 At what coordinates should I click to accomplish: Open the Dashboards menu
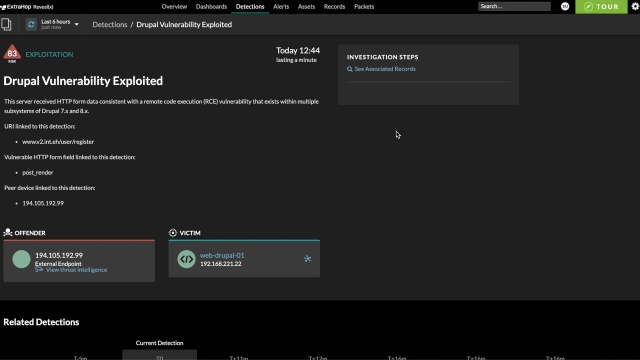pyautogui.click(x=211, y=7)
